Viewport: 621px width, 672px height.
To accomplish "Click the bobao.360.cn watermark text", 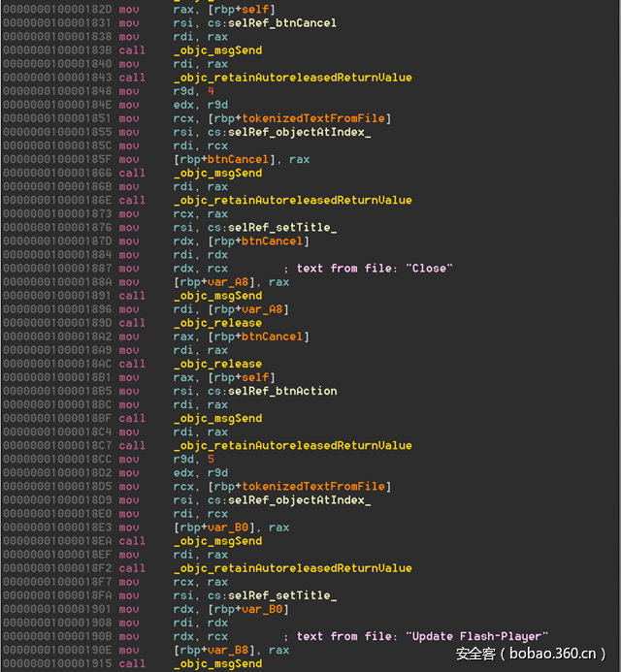I will (532, 654).
